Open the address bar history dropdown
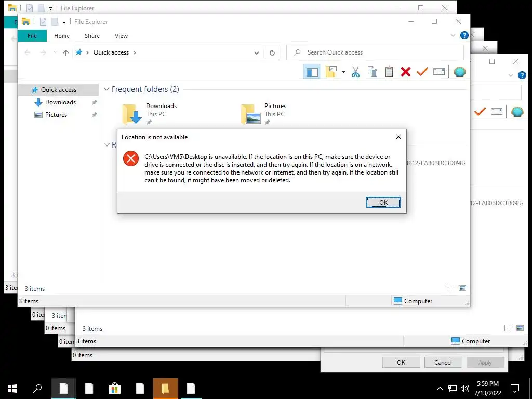Image resolution: width=532 pixels, height=399 pixels. (x=257, y=52)
